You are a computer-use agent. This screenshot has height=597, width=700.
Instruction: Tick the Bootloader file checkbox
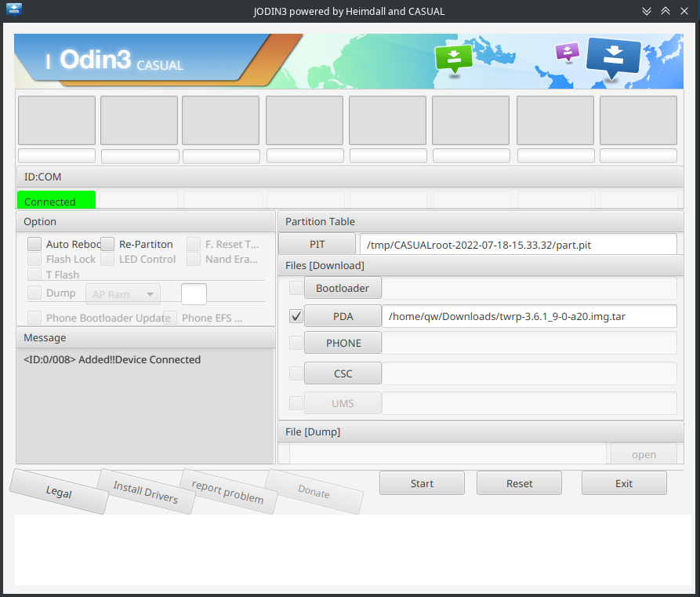(296, 288)
